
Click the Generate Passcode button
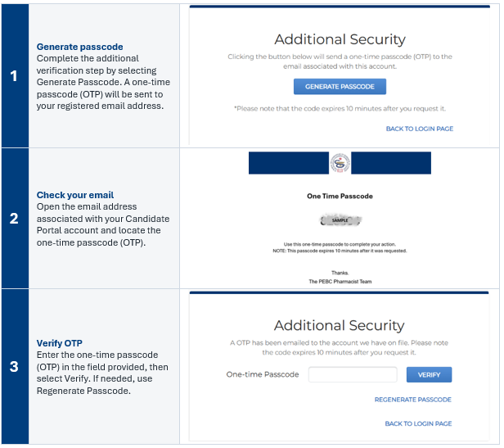pyautogui.click(x=340, y=87)
